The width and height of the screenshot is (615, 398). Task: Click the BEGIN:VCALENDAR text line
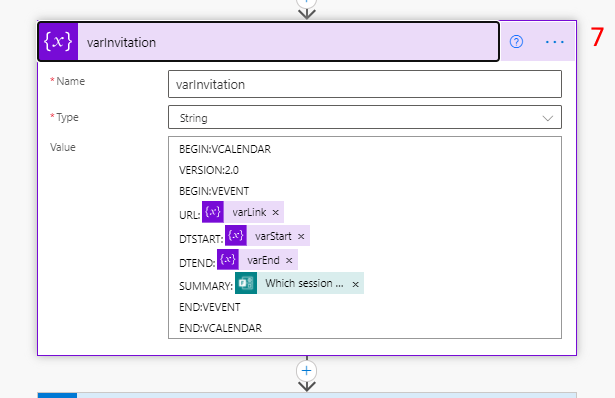[x=225, y=149]
